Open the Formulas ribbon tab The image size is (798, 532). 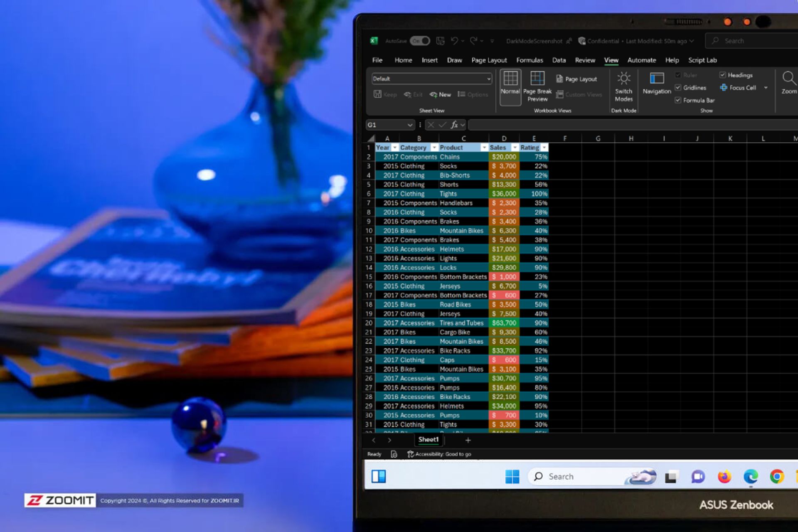529,60
